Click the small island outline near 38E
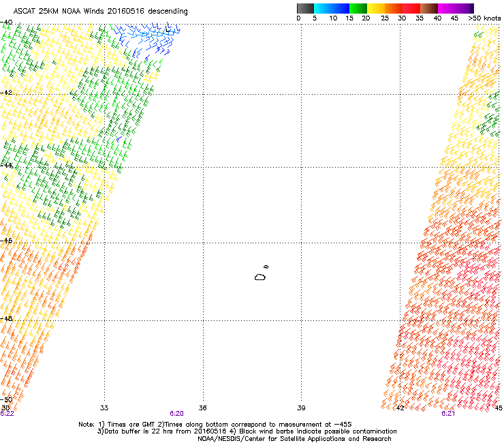 266,266
